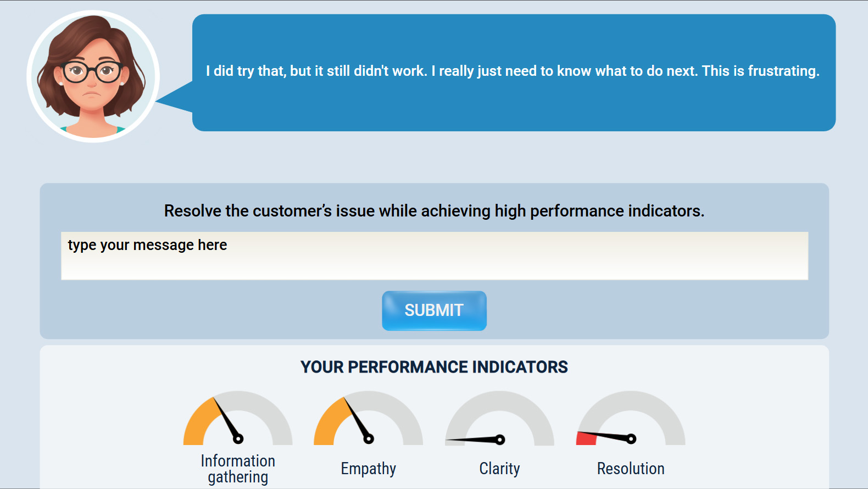Screen dimensions: 868x489
Task: Select the red segment of Resolution gauge
Action: click(586, 438)
